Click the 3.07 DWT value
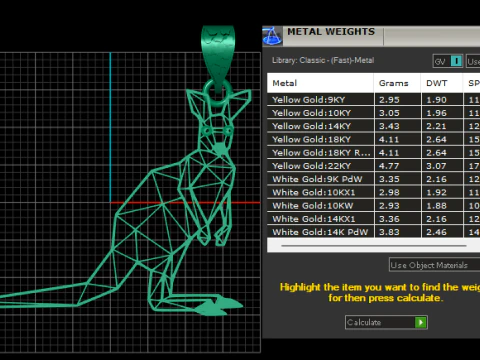 point(436,166)
